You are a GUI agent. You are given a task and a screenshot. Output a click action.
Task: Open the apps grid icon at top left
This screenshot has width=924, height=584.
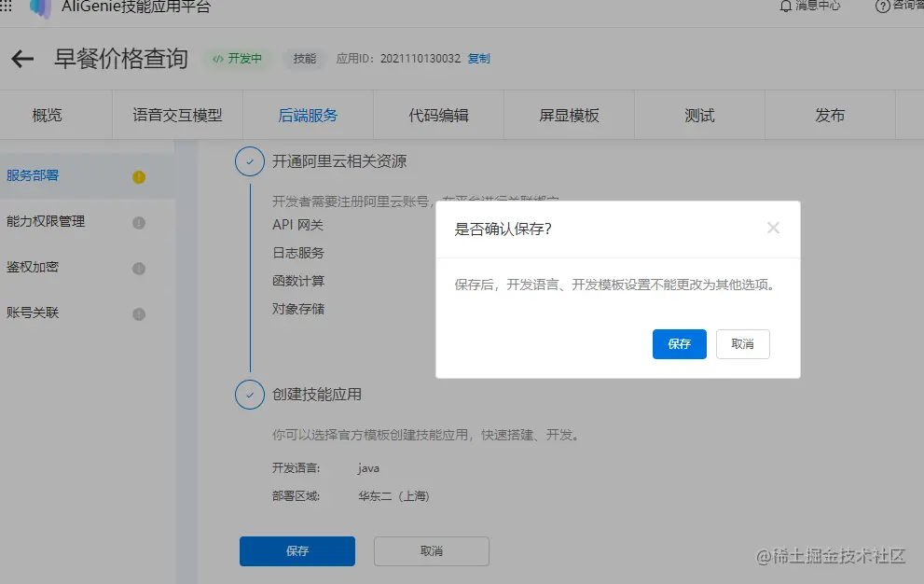(6, 5)
